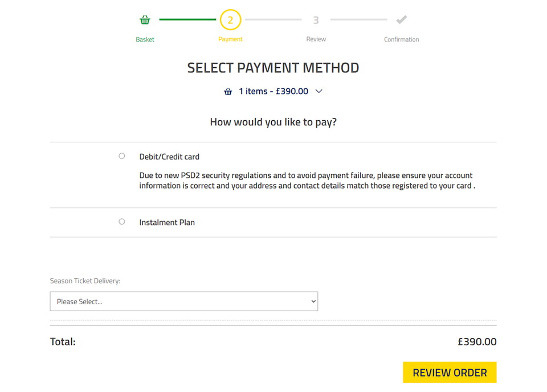Click the small basket icon beside items summary
The image size is (547, 392).
click(x=228, y=92)
